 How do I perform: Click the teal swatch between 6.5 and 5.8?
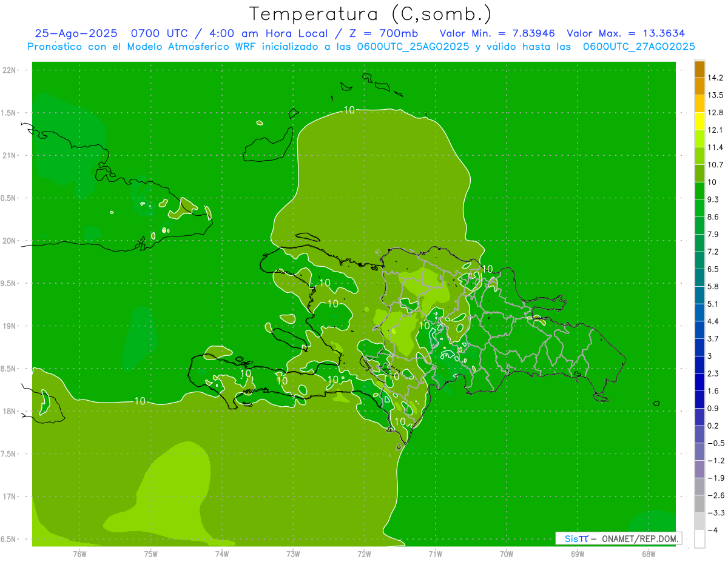(x=699, y=278)
